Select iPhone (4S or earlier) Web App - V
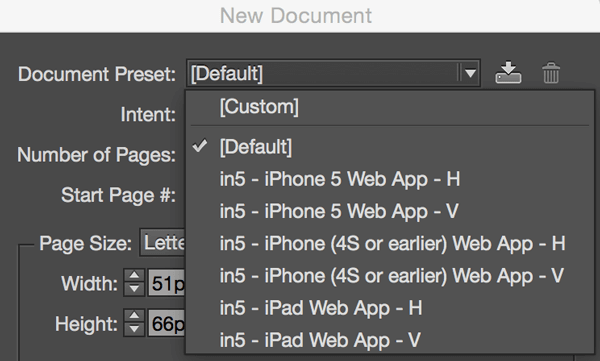This screenshot has width=600, height=361. [390, 276]
